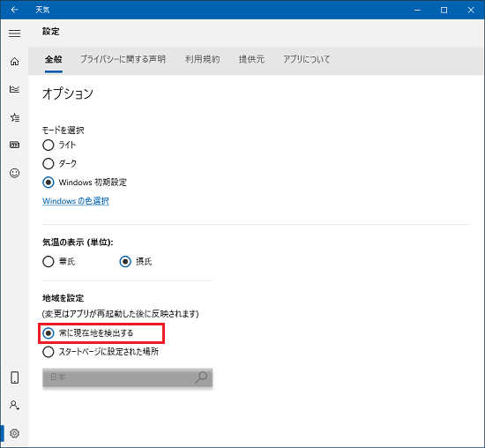This screenshot has width=485, height=448.
Task: Click the back arrow in title bar
Action: click(x=14, y=10)
